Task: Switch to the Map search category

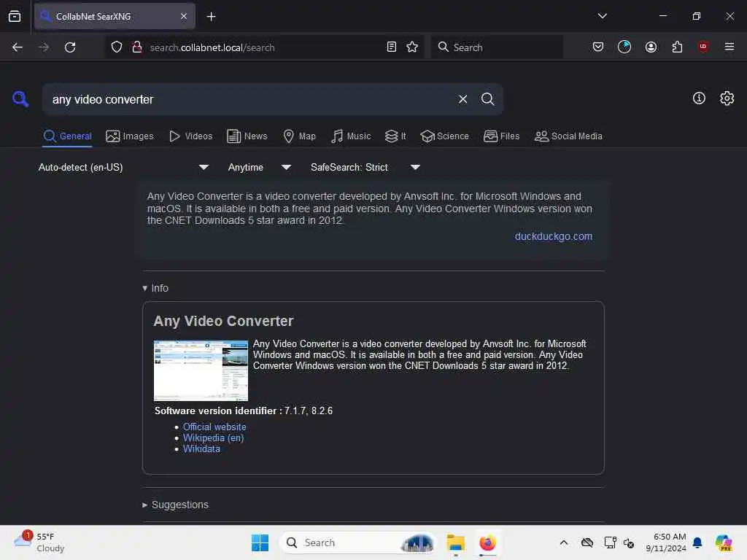Action: [x=299, y=136]
